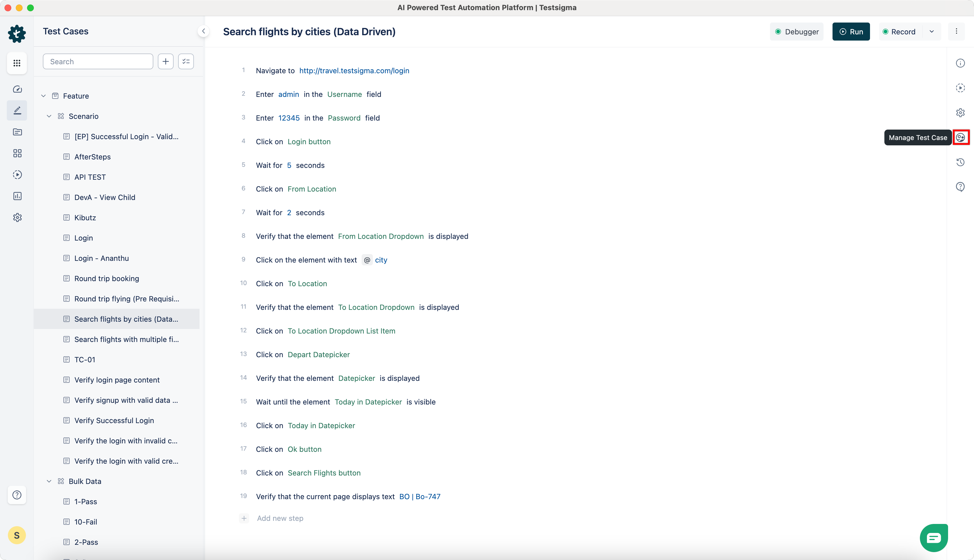Open the Reports bar-chart icon
Screen dimensions: 974x560
click(17, 196)
